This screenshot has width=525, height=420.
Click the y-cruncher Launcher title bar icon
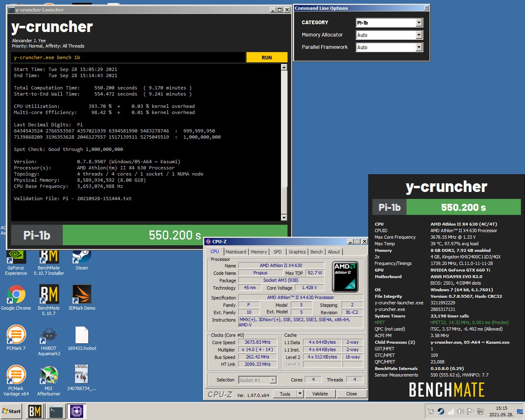tap(11, 9)
